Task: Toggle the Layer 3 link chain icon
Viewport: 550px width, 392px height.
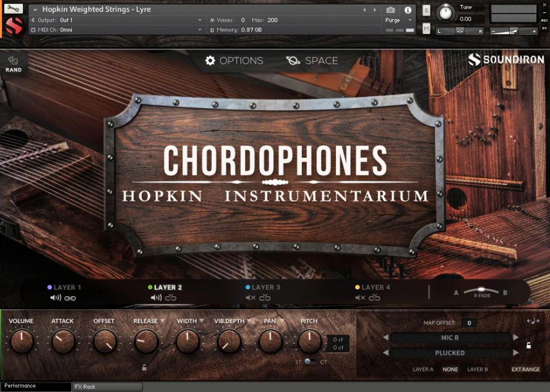Action: 265,297
